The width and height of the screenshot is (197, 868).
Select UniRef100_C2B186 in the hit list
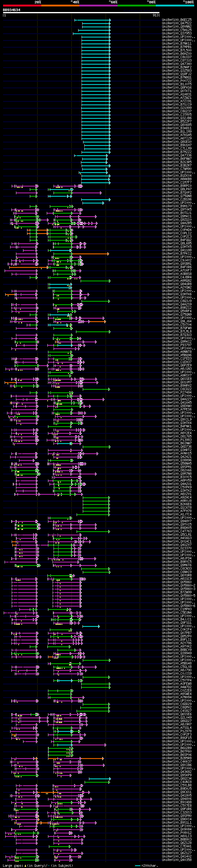coord(177,199)
